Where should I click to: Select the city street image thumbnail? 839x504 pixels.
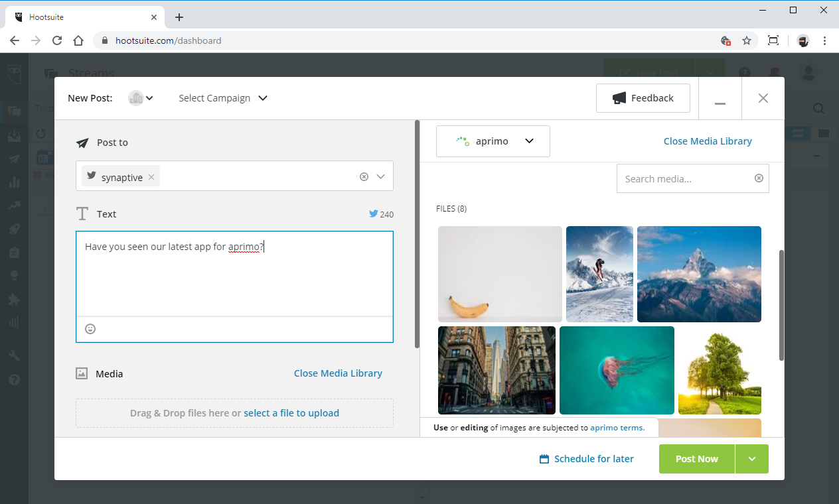pos(496,370)
